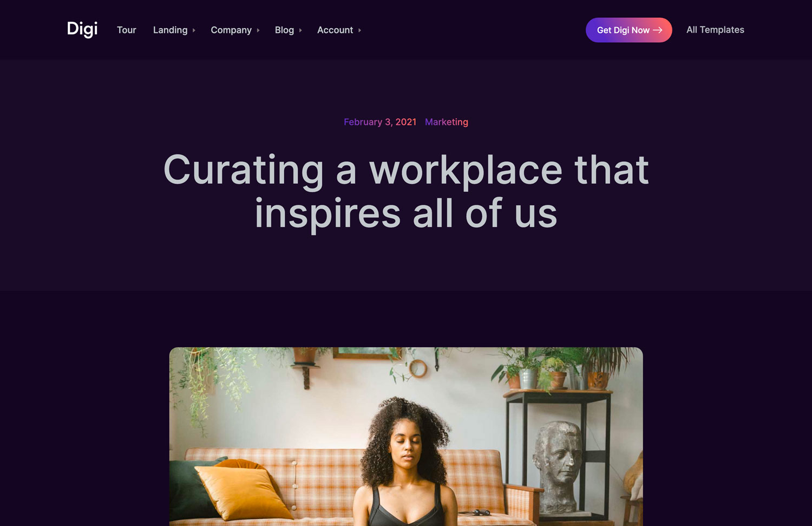The height and width of the screenshot is (526, 812).
Task: Expand the arrow next to Landing
Action: point(194,30)
